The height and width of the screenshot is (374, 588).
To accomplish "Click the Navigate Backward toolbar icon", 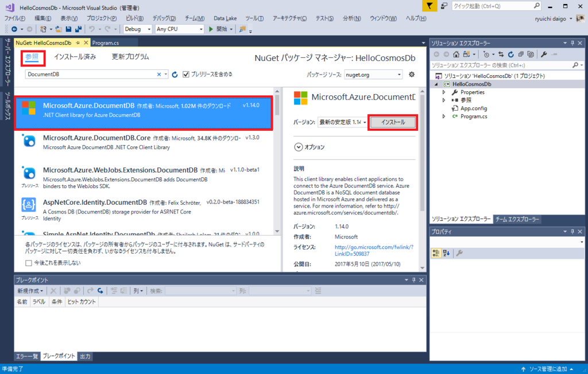I will coord(14,29).
